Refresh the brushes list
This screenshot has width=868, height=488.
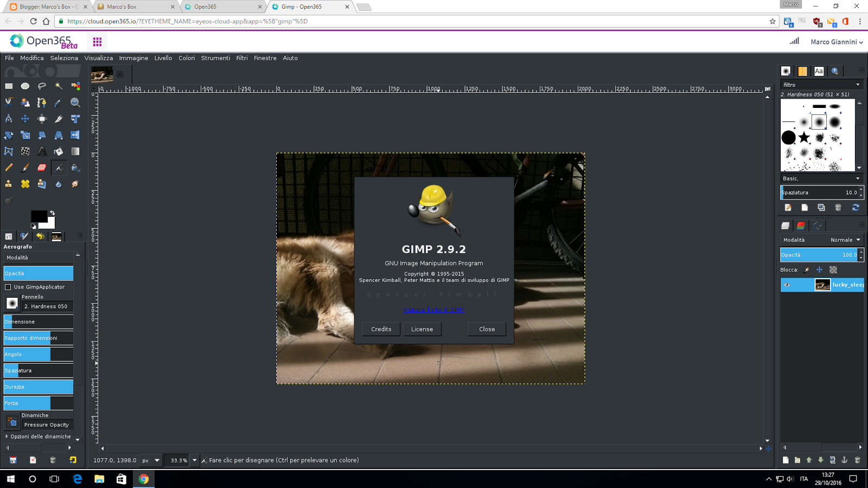(x=856, y=208)
